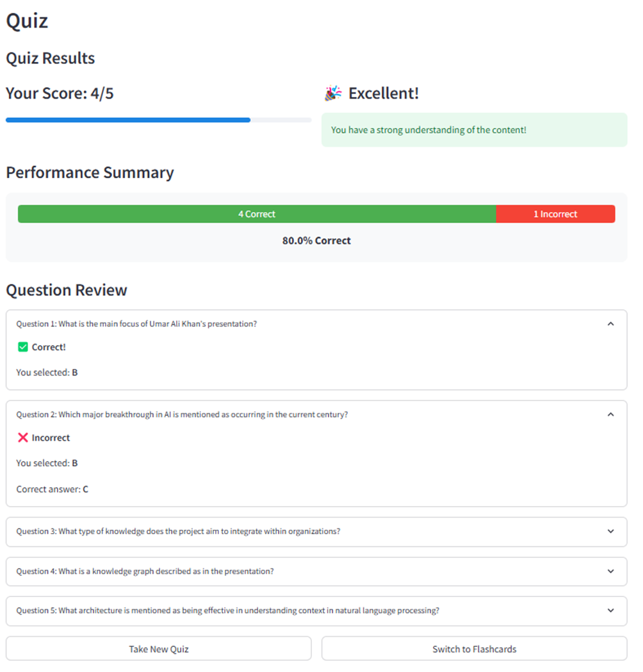Click Question 2 header about AI breakthrough
Screen dimensions: 643x672
point(182,414)
